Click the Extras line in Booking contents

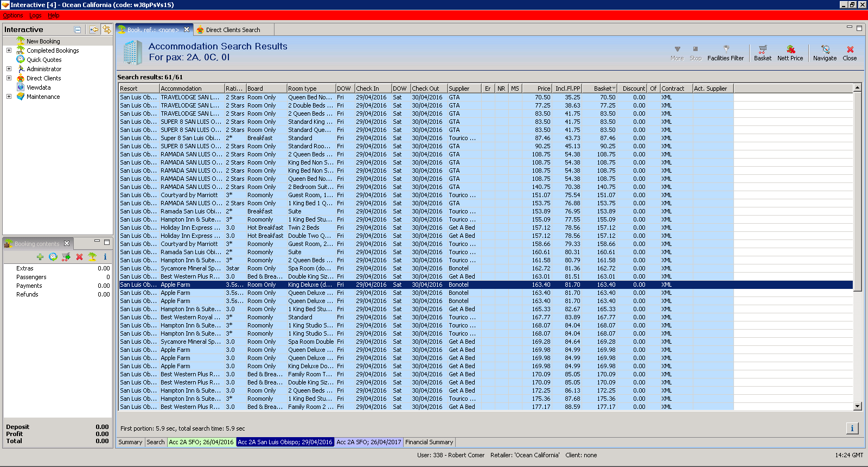coord(58,268)
